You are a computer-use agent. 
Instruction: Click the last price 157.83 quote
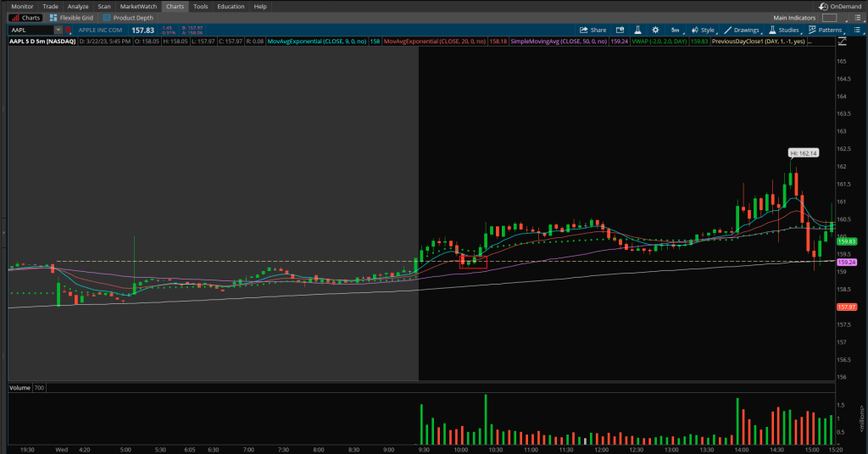142,30
